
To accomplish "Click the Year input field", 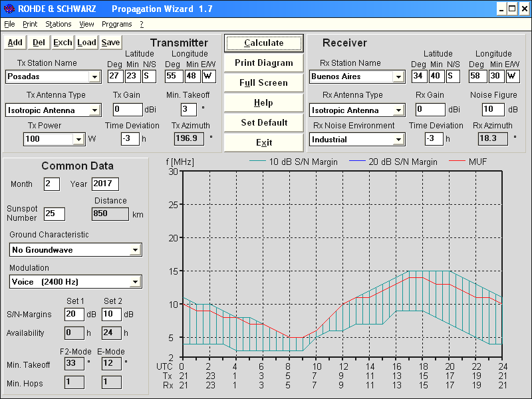I will 105,184.
